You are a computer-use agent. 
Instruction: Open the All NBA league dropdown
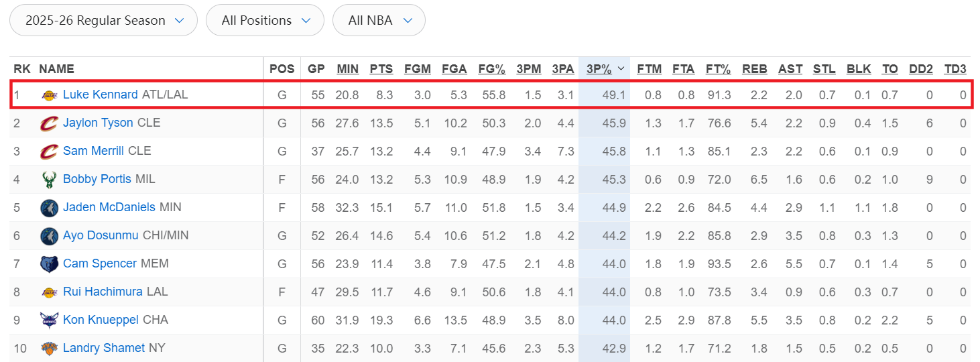click(x=379, y=20)
